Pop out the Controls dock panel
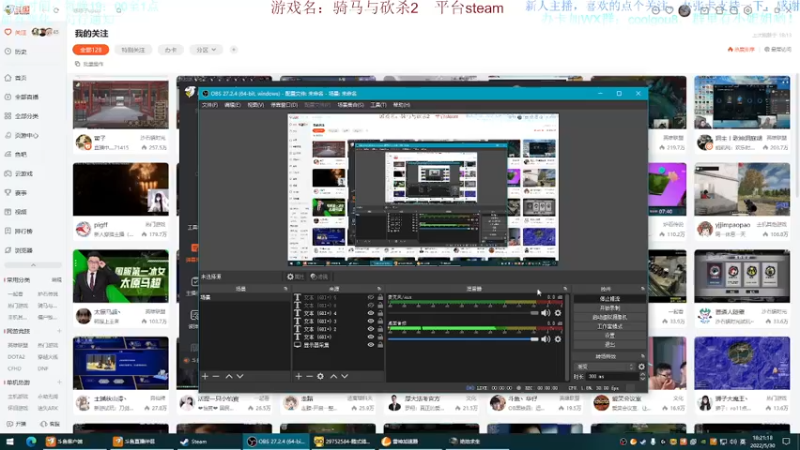The height and width of the screenshot is (450, 800). tap(642, 289)
